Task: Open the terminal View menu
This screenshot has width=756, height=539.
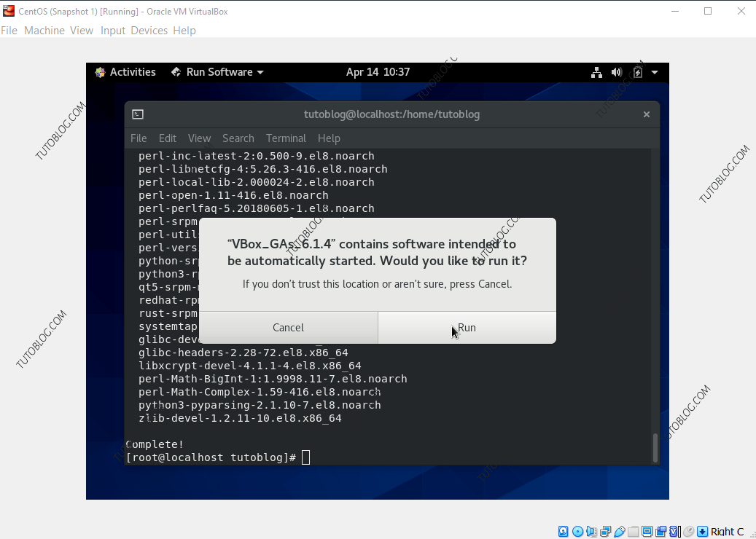Action: point(199,138)
